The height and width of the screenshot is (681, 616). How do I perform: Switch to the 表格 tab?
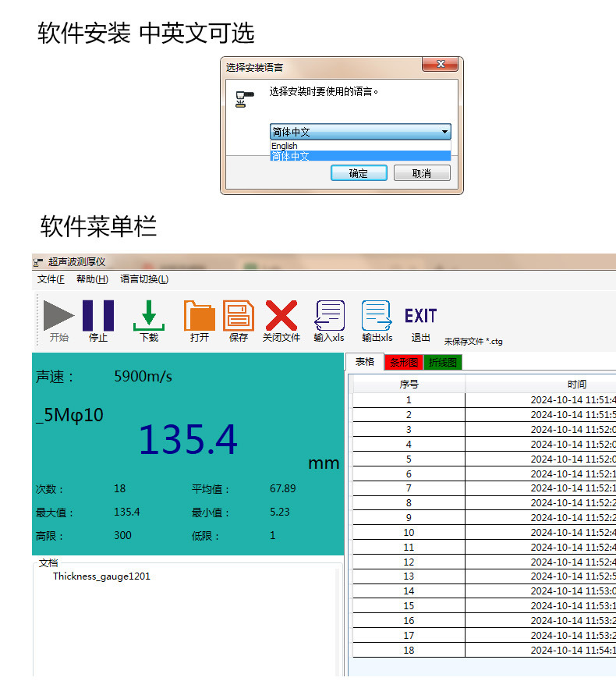(365, 362)
